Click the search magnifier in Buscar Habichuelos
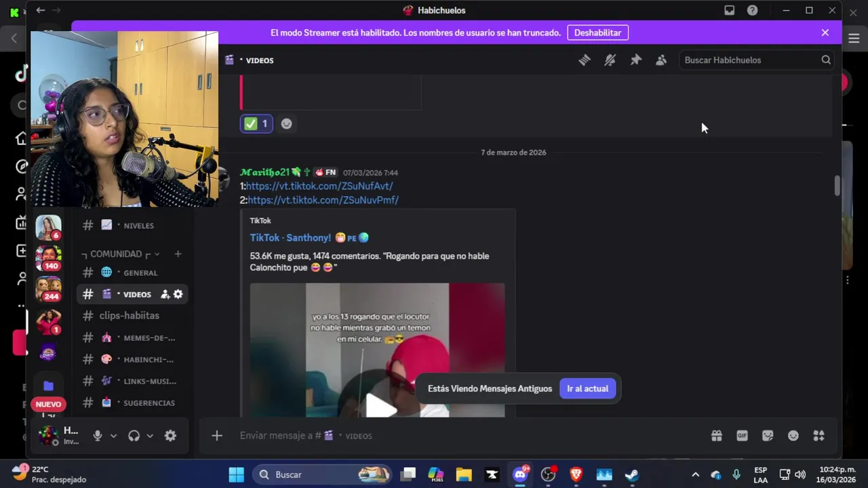Screen dimensions: 868x488 [826, 60]
